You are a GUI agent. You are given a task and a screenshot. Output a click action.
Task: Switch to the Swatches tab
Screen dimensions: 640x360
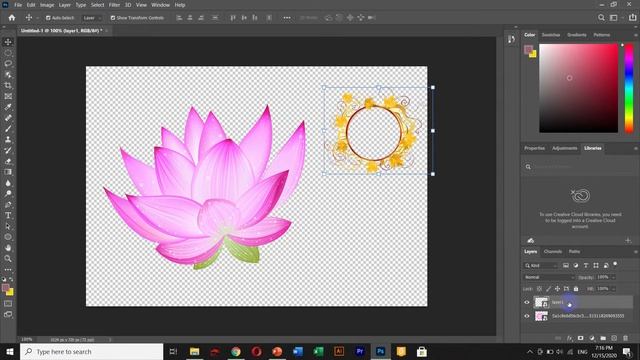coord(551,35)
